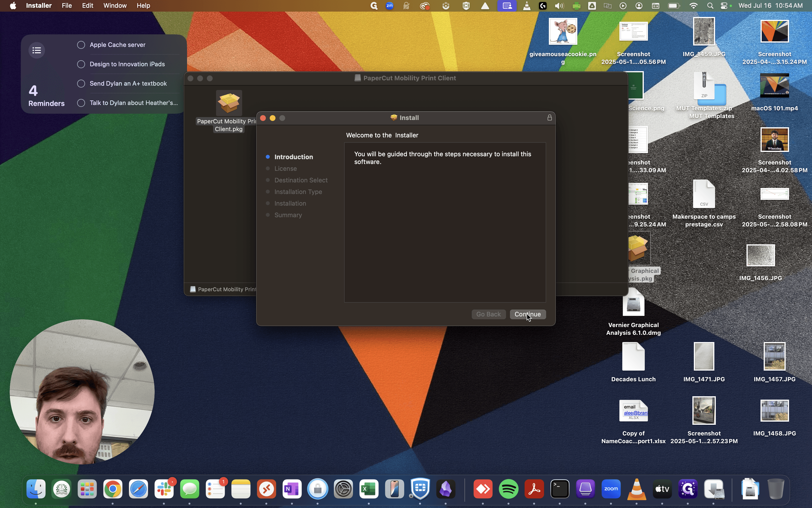Open Terminal from the Dock
Screen dimensions: 812x508
pyautogui.click(x=560, y=489)
